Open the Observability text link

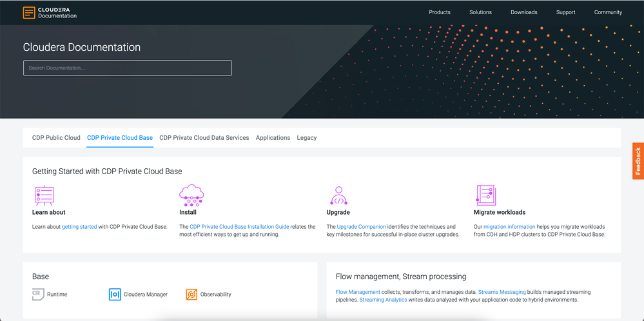point(215,295)
